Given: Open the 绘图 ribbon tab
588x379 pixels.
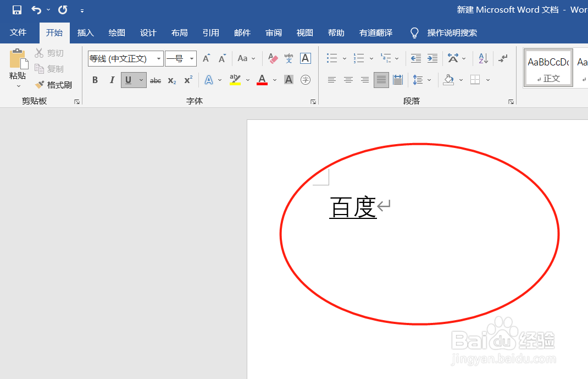Looking at the screenshot, I should [117, 32].
